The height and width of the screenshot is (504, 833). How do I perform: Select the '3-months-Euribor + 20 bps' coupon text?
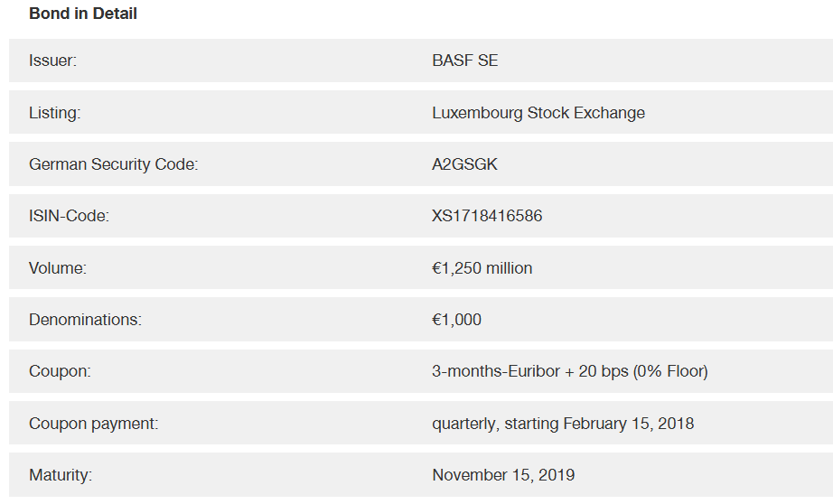point(529,371)
